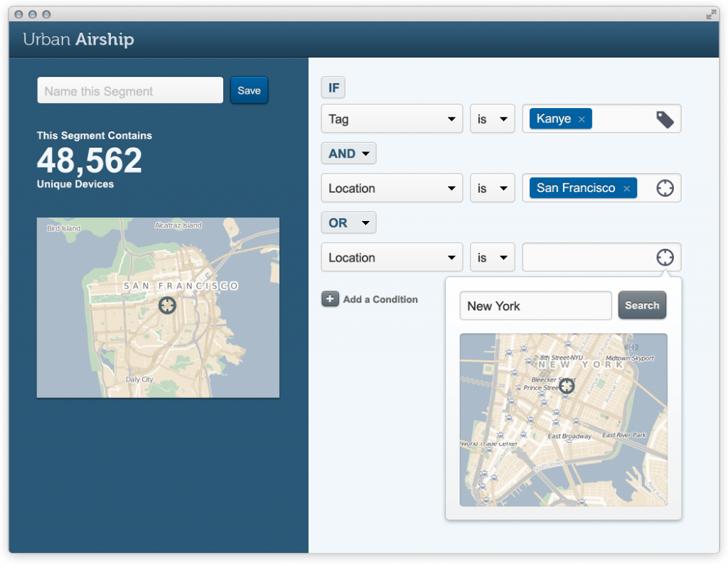728x582 pixels.
Task: Click the East River Park map label
Action: 624,436
